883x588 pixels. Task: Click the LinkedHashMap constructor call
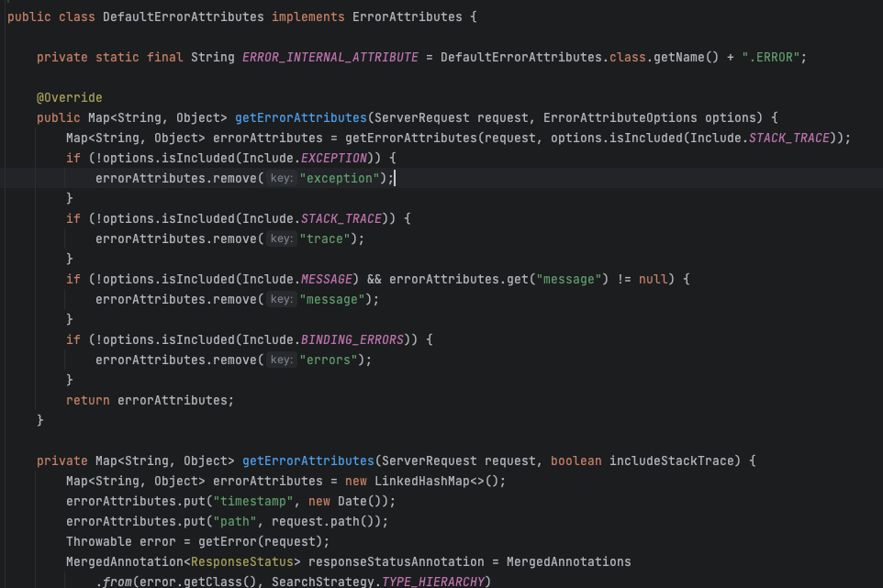click(436, 481)
